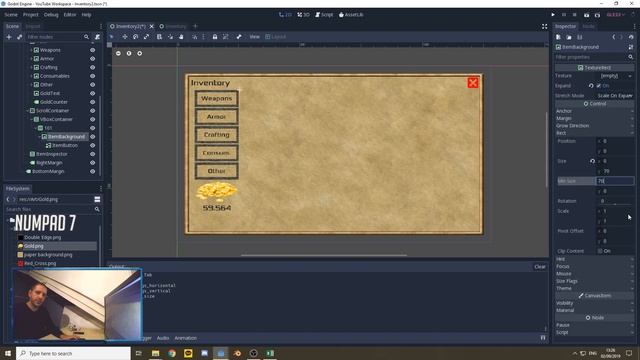Screen dimensions: 640x360
Task: Switch to the Node tab beside Inspector
Action: tap(588, 26)
